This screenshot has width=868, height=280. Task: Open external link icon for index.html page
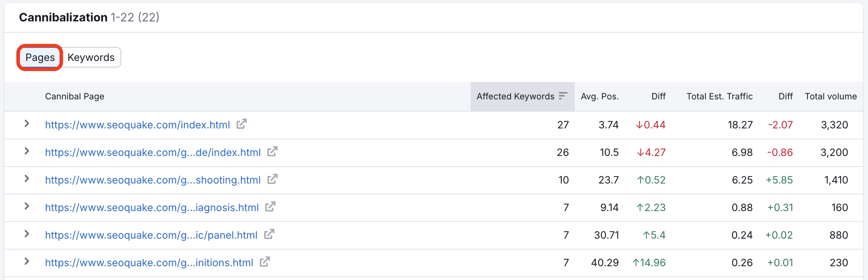pos(242,124)
